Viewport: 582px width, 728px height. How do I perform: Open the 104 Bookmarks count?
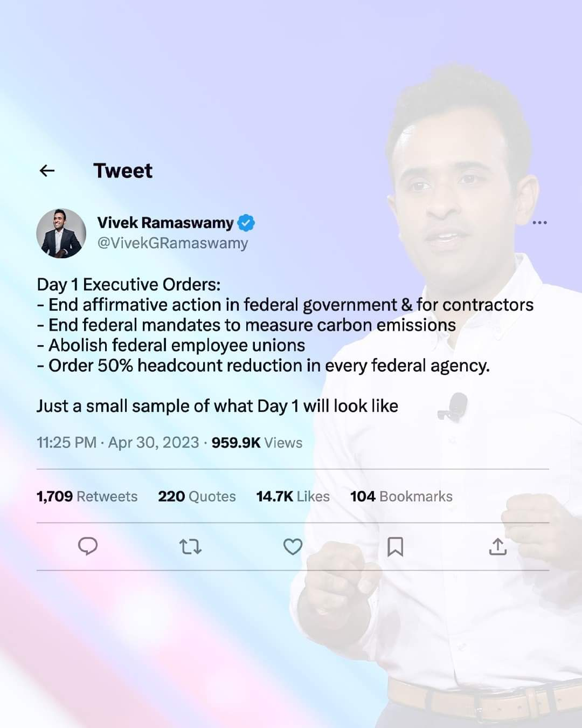401,496
